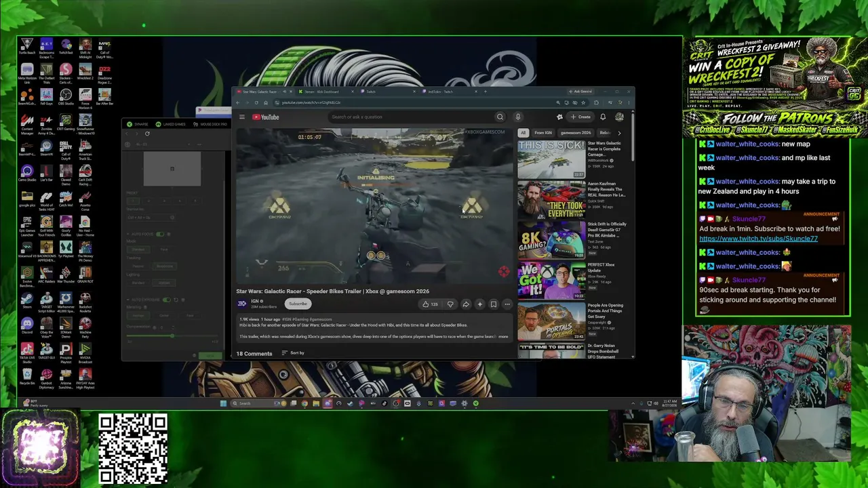Open 'We Got It!' Xbox update thumbnail
868x488 pixels.
(x=551, y=281)
